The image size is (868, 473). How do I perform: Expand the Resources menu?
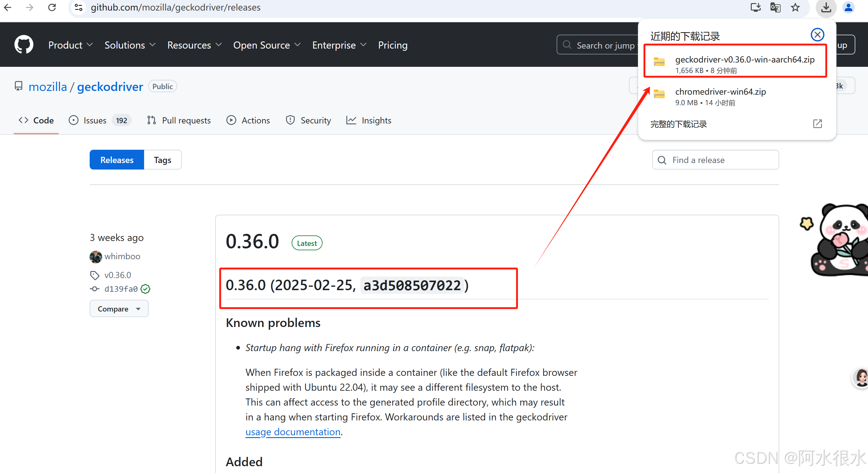pyautogui.click(x=195, y=45)
